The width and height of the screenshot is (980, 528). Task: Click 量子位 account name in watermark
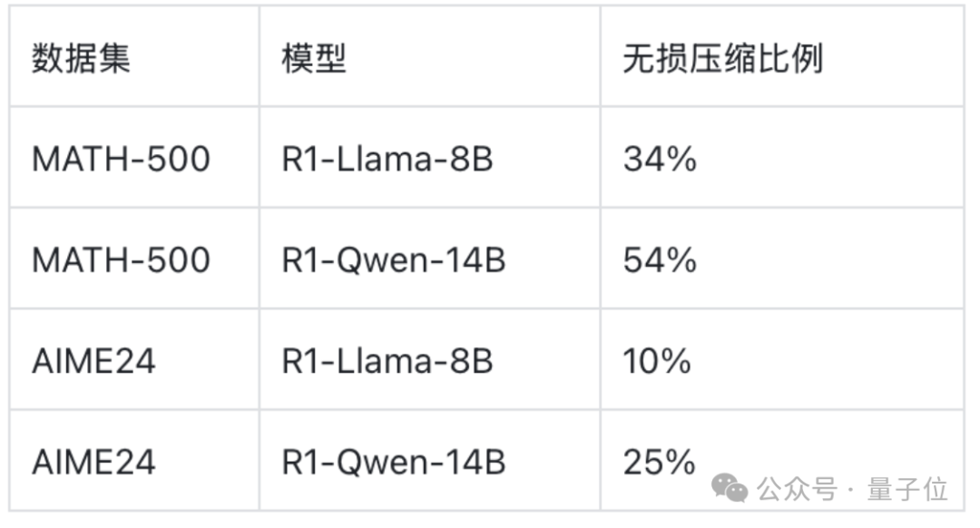coord(908,490)
